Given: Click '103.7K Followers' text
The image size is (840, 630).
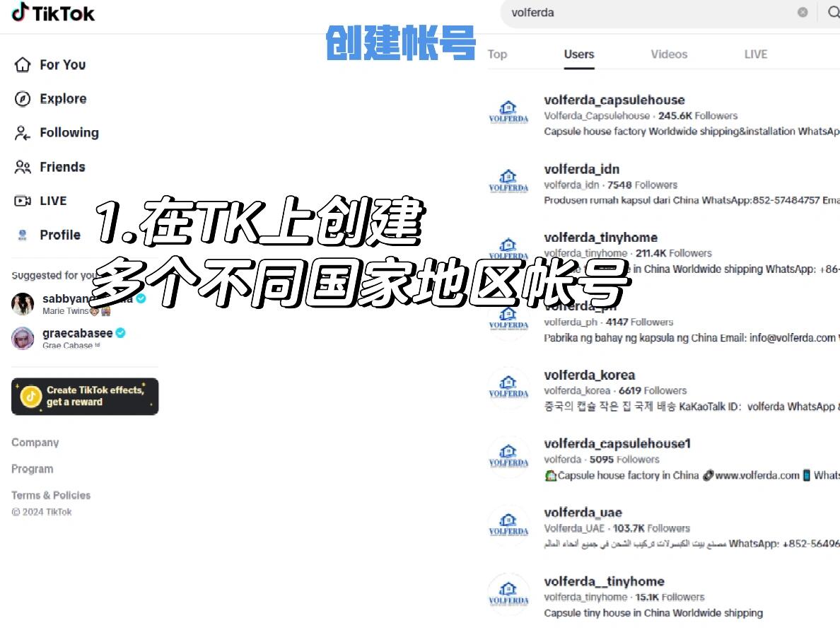Looking at the screenshot, I should pyautogui.click(x=651, y=528).
